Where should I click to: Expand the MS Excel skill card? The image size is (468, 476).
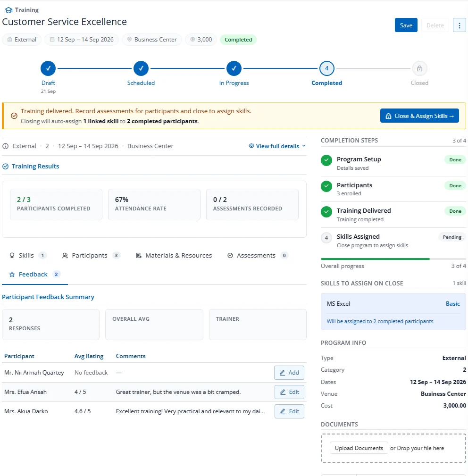point(393,311)
